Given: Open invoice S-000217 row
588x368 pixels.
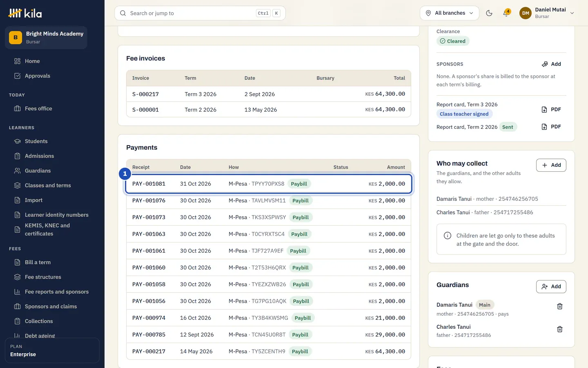Looking at the screenshot, I should (269, 94).
